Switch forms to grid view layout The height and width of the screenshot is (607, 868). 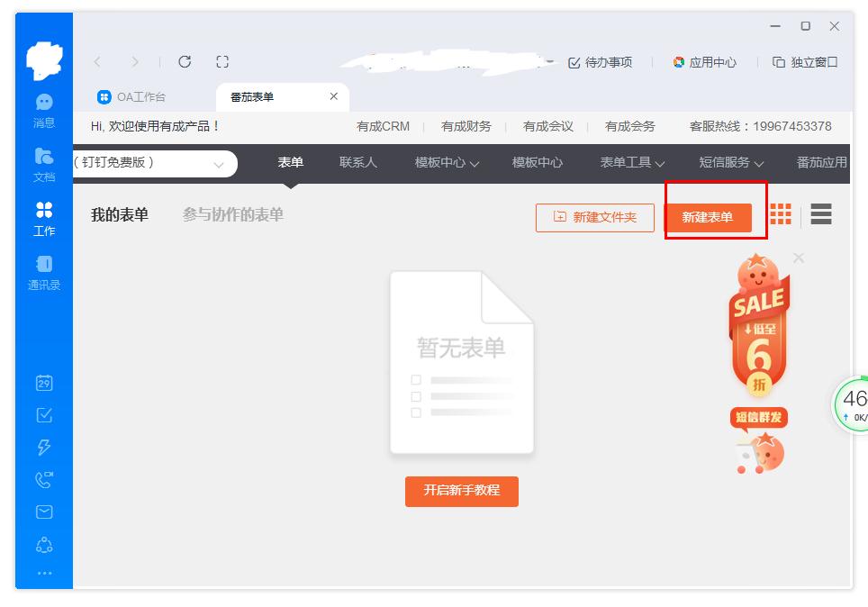click(x=780, y=214)
